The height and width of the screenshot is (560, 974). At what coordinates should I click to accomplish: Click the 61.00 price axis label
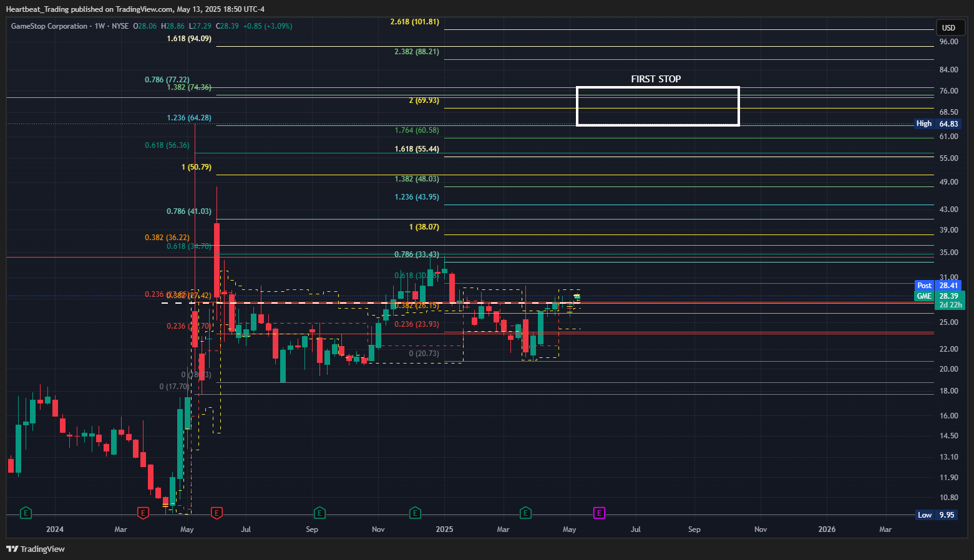948,137
